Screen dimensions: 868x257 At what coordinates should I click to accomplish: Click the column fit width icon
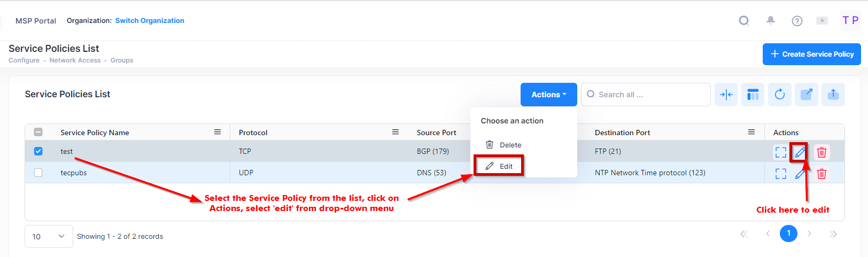(x=726, y=95)
